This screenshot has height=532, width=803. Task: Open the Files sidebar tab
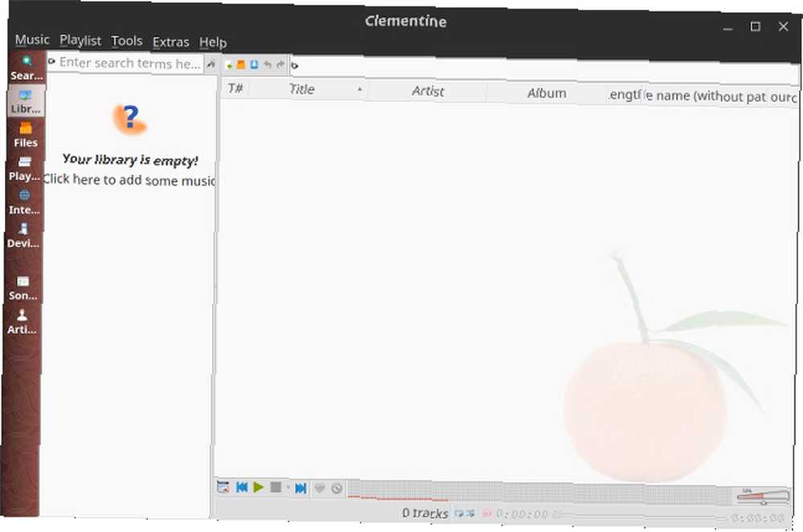point(26,135)
